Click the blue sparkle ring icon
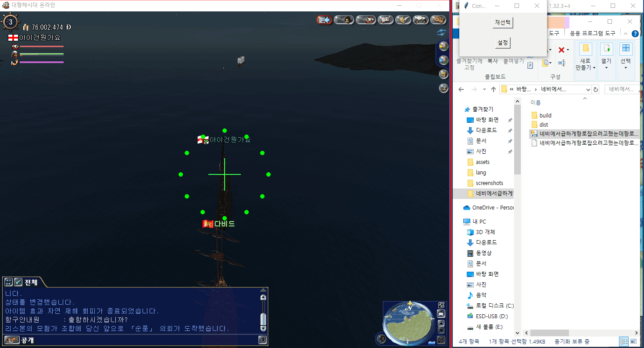 [441, 32]
